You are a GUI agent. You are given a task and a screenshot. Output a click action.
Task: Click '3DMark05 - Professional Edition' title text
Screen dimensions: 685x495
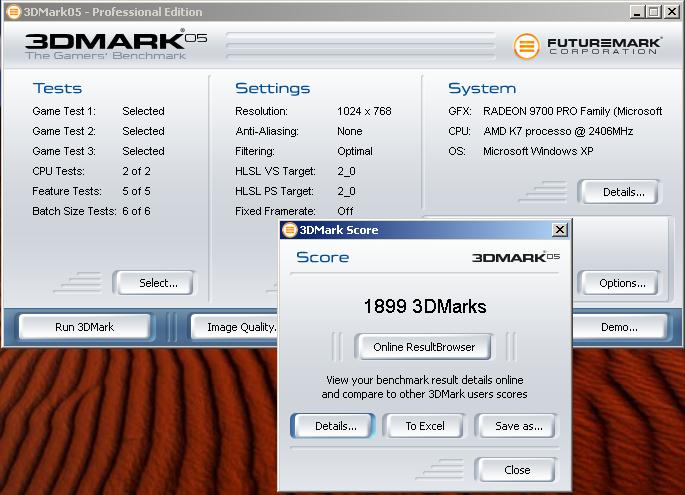pyautogui.click(x=113, y=12)
